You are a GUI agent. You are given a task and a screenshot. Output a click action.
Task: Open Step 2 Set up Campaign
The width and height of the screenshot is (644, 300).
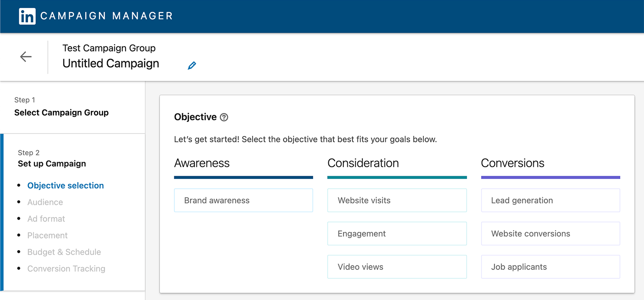coord(52,158)
